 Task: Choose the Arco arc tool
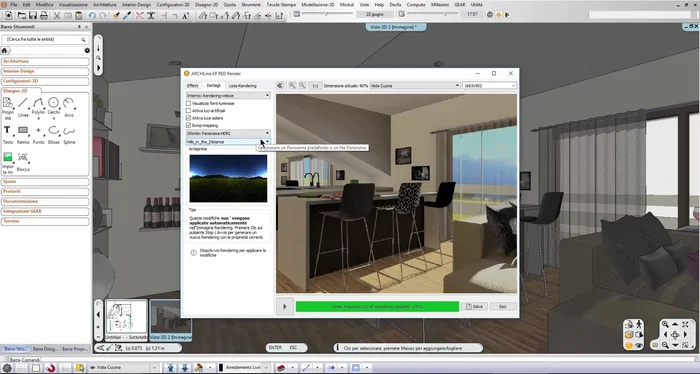tap(69, 108)
